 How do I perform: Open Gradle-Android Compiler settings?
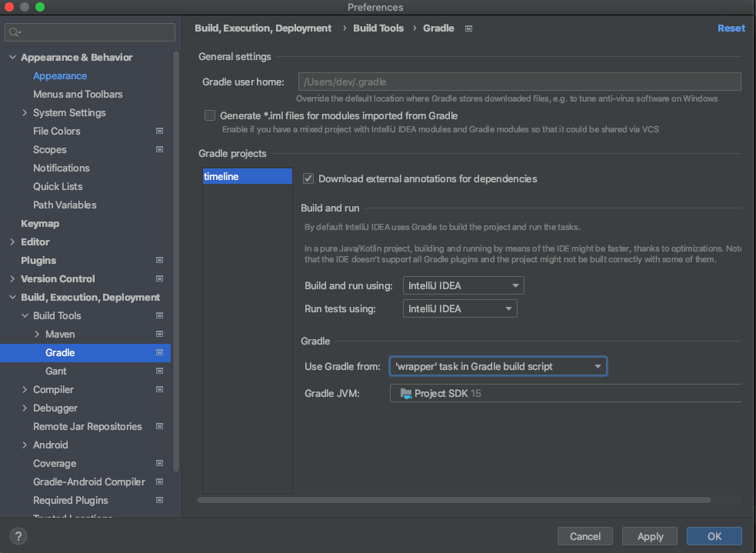click(x=88, y=481)
